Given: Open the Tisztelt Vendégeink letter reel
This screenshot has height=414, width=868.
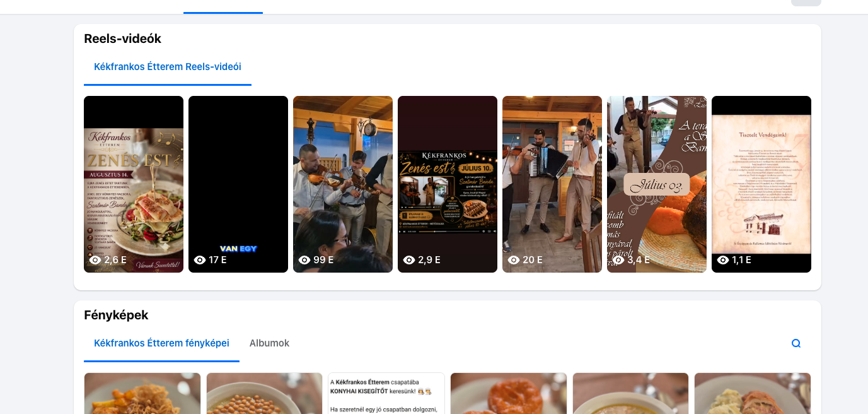Looking at the screenshot, I should point(761,184).
